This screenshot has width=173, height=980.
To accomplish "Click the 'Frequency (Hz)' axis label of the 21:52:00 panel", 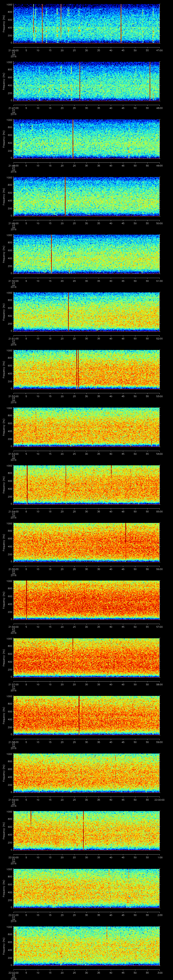I will pos(4,370).
